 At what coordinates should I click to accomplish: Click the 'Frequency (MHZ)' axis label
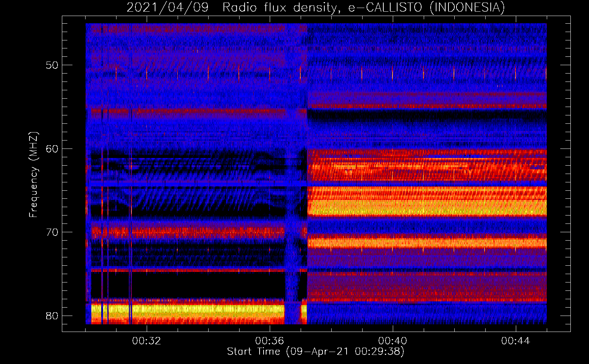click(x=33, y=174)
